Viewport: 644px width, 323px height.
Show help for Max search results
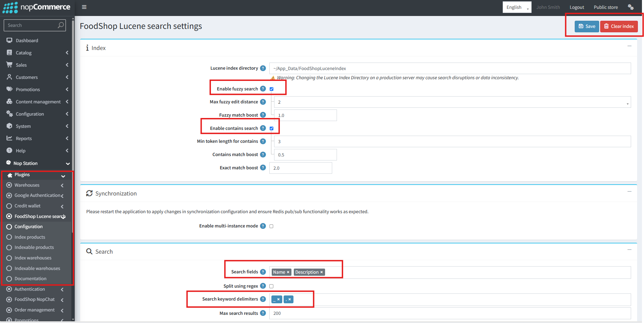(x=263, y=313)
